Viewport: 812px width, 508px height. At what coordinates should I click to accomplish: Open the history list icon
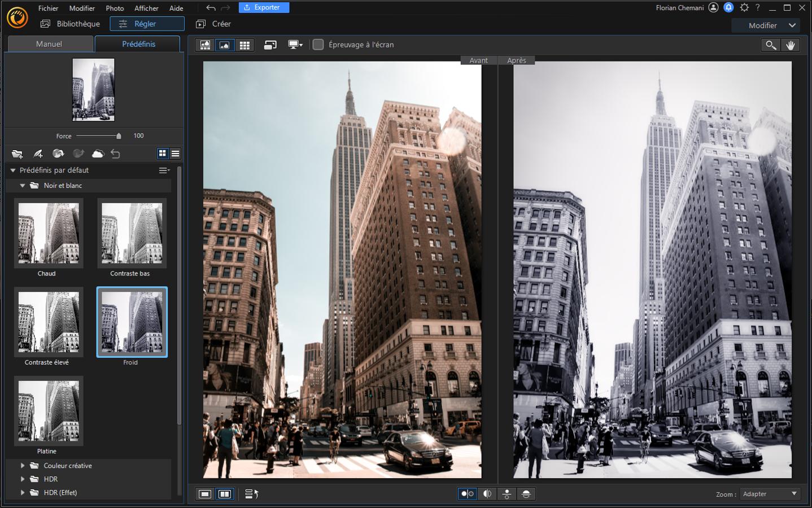click(x=252, y=494)
